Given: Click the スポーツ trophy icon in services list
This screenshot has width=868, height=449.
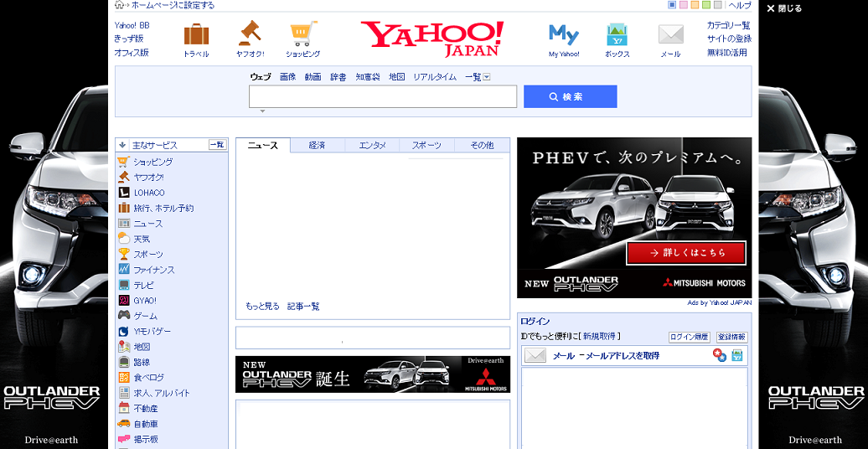Looking at the screenshot, I should pyautogui.click(x=123, y=254).
